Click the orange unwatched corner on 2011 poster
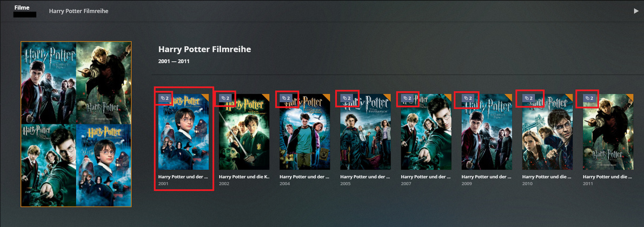The width and height of the screenshot is (644, 227). [631, 96]
